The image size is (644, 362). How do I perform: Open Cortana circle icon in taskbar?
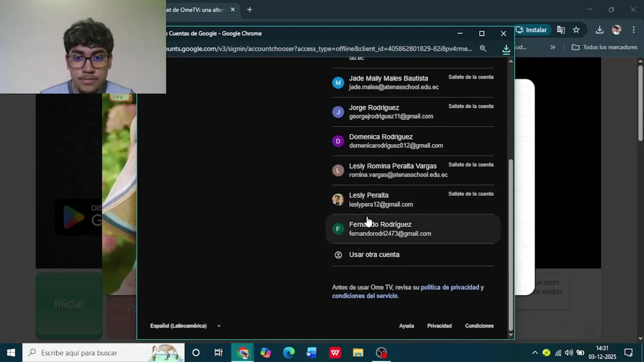(196, 352)
